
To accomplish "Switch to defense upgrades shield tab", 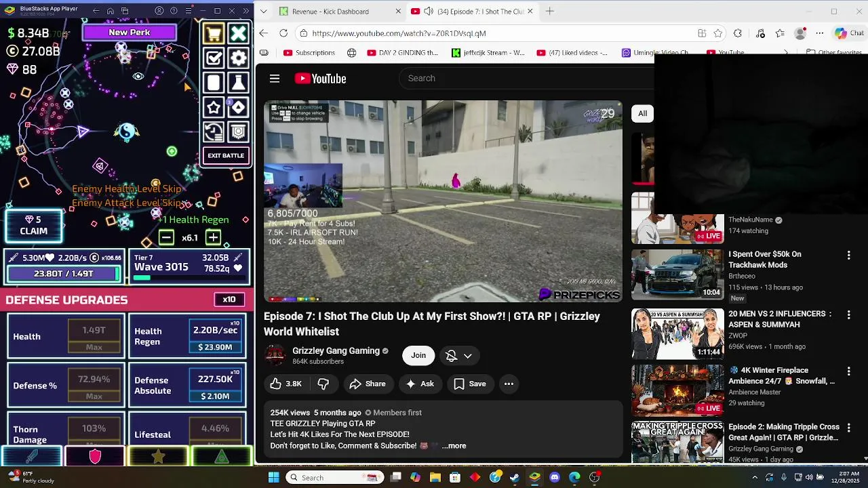I will pos(95,457).
